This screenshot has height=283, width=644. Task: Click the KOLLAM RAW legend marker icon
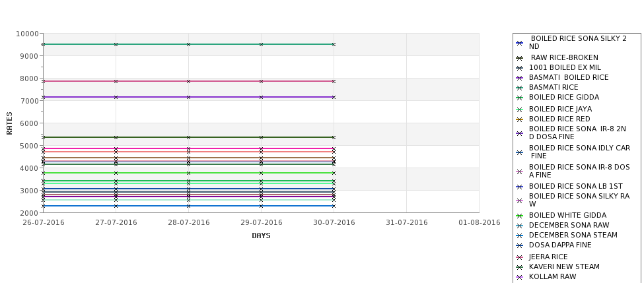(520, 277)
